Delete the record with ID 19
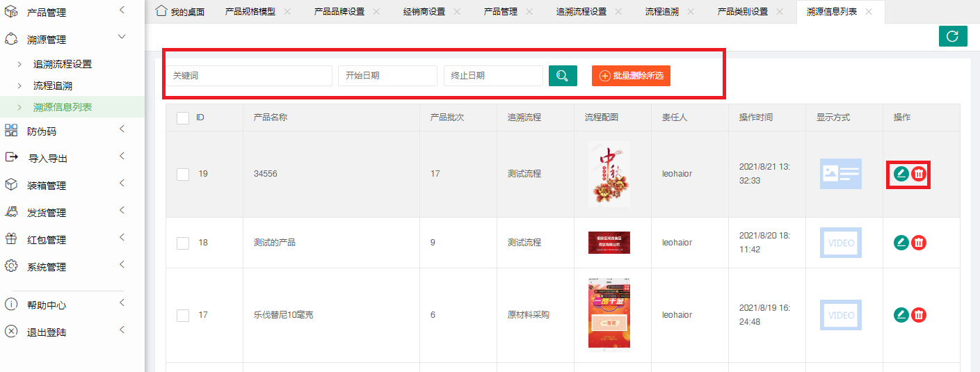This screenshot has height=372, width=980. [x=919, y=174]
